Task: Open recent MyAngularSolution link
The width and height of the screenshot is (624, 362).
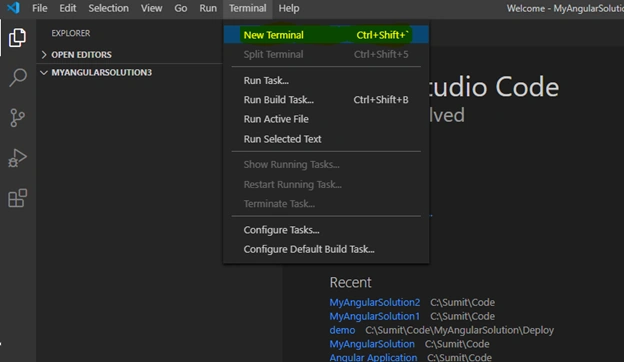Action: coord(372,344)
